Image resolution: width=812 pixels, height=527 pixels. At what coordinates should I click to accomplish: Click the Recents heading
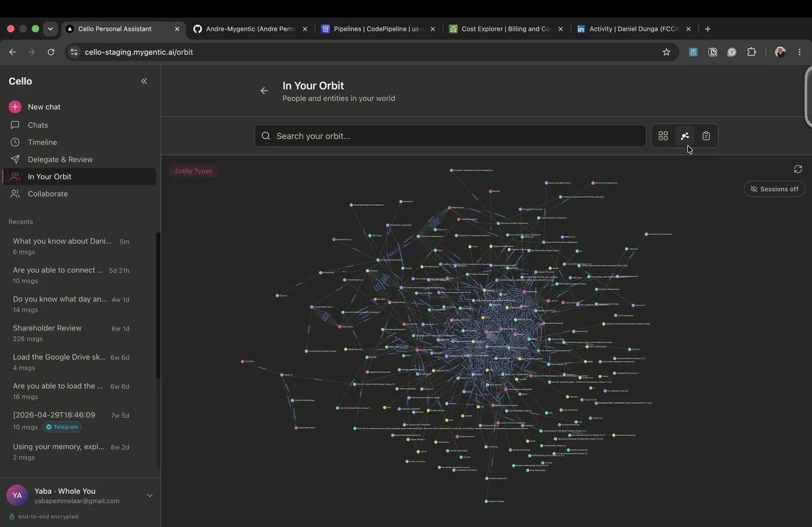click(21, 222)
